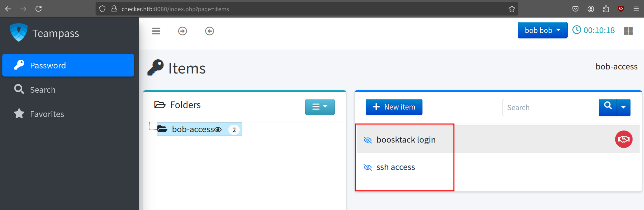Viewport: 644px width, 210px height.
Task: Click the browser Forward arrow
Action: coord(23,9)
